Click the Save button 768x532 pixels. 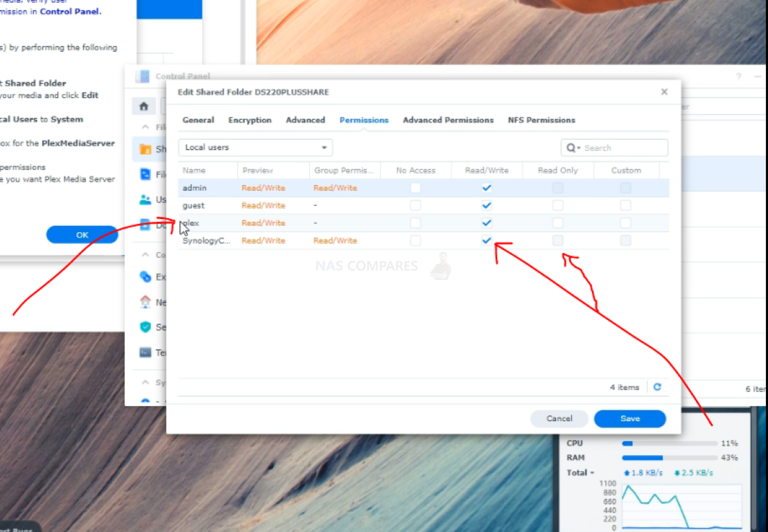630,418
